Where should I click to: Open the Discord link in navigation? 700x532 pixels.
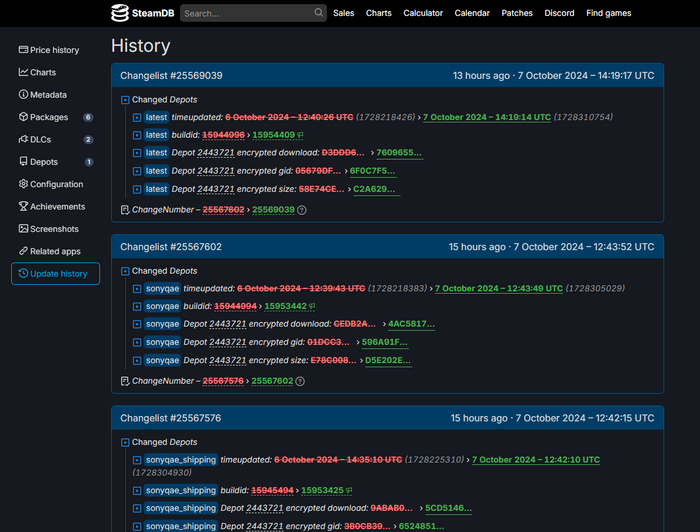[x=559, y=13]
